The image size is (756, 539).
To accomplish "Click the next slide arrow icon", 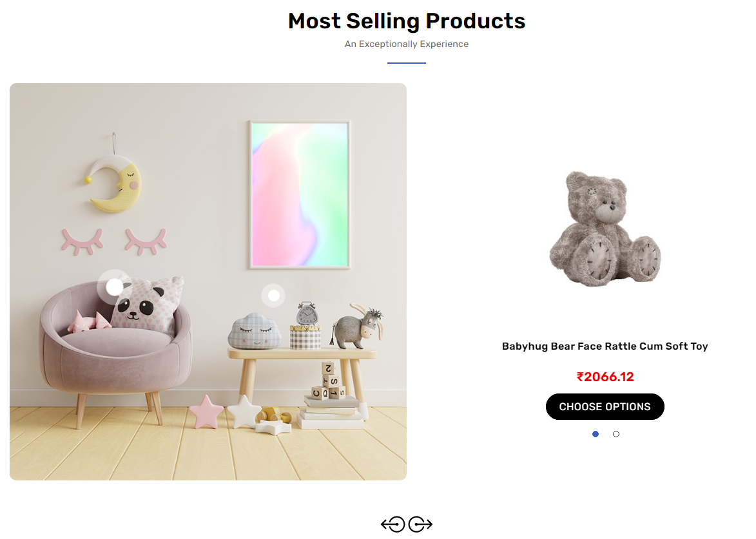I will click(420, 524).
